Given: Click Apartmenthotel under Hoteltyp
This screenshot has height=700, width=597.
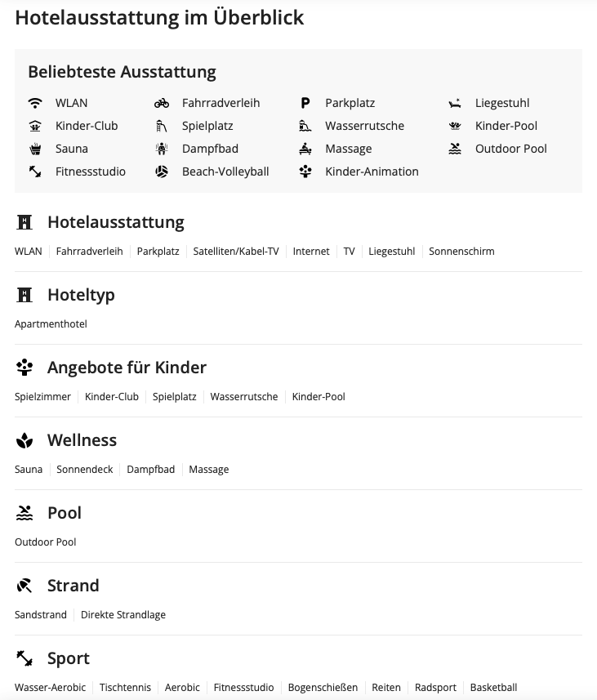Looking at the screenshot, I should (x=51, y=324).
